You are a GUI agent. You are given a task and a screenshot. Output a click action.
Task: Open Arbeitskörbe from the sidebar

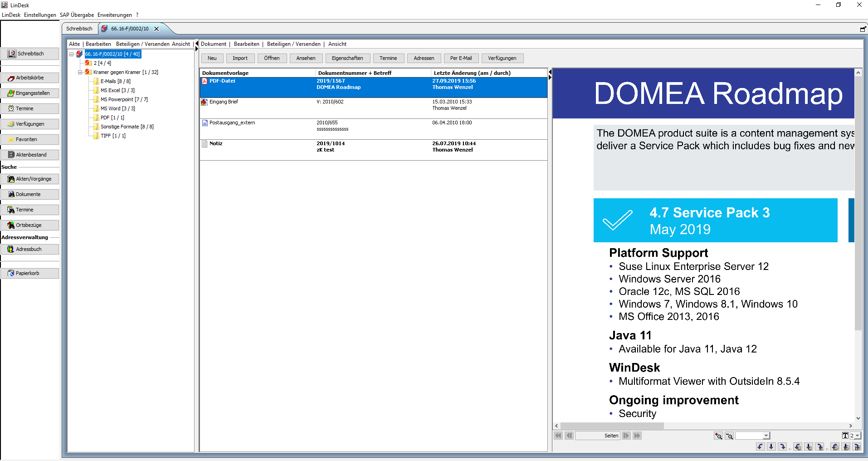[x=30, y=78]
